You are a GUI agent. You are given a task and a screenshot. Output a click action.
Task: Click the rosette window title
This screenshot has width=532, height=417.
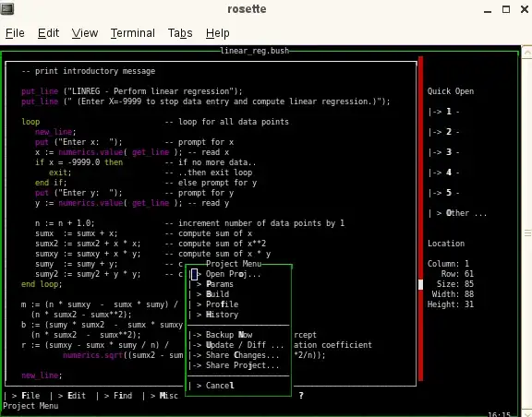247,9
